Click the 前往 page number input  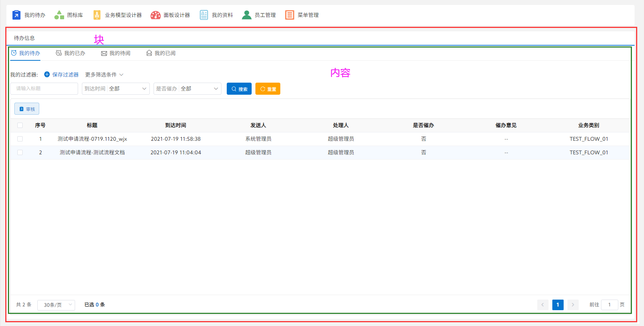click(x=610, y=305)
